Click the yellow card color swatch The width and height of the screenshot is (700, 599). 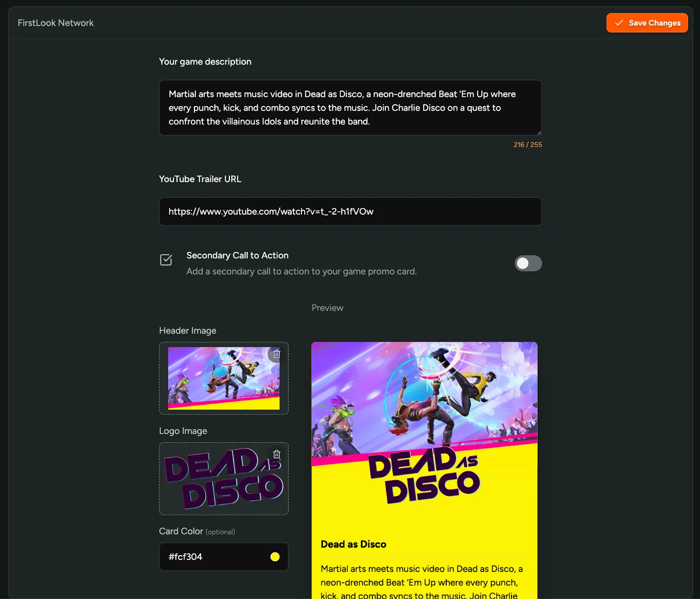[x=275, y=557]
